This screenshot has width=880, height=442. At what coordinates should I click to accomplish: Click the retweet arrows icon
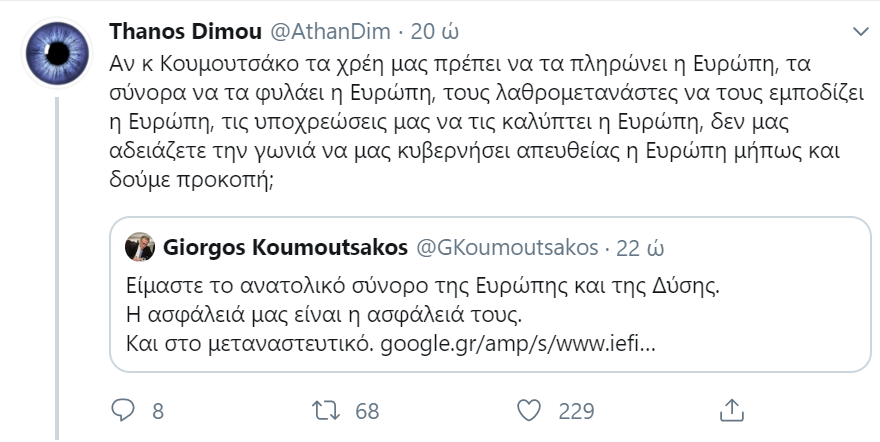click(x=325, y=411)
